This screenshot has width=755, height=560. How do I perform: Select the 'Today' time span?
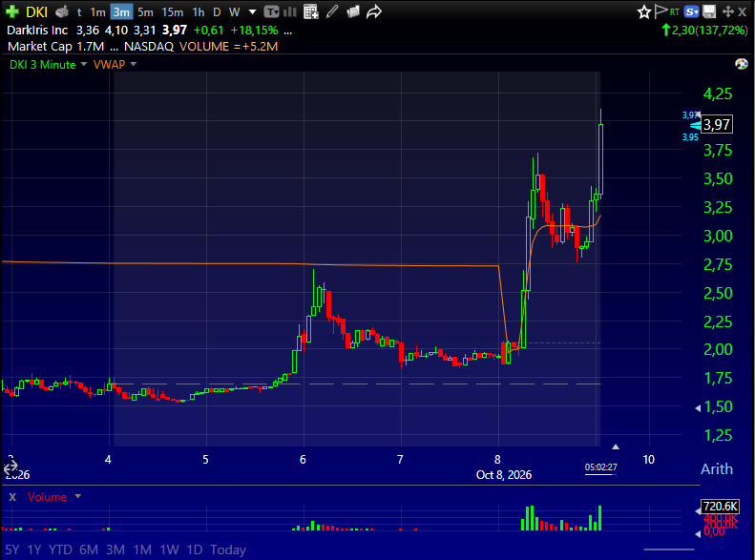point(228,550)
